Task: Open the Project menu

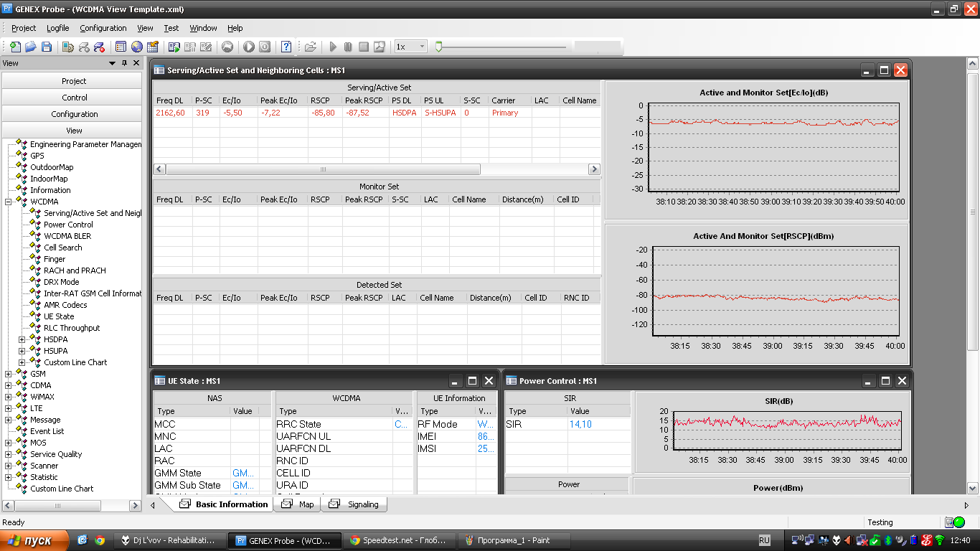Action: click(24, 28)
